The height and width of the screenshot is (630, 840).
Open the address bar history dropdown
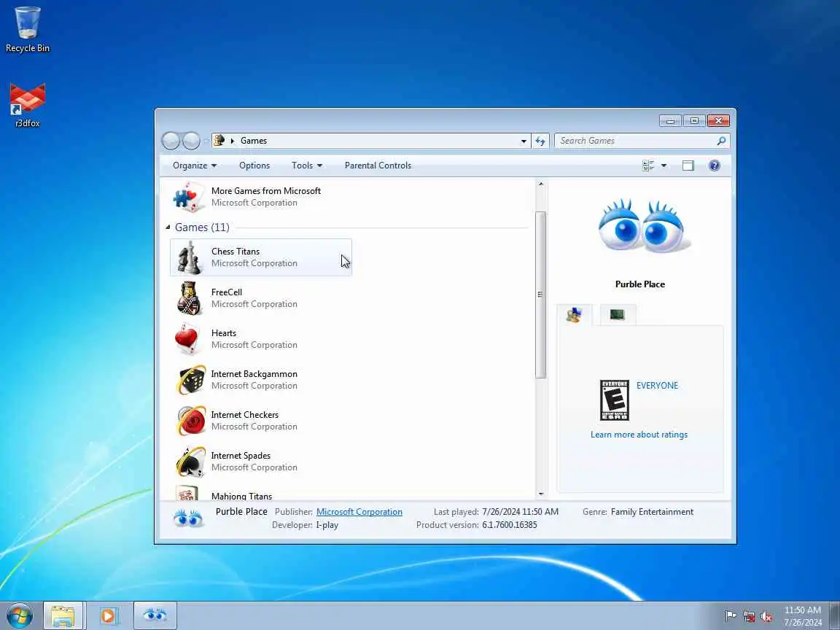(524, 141)
